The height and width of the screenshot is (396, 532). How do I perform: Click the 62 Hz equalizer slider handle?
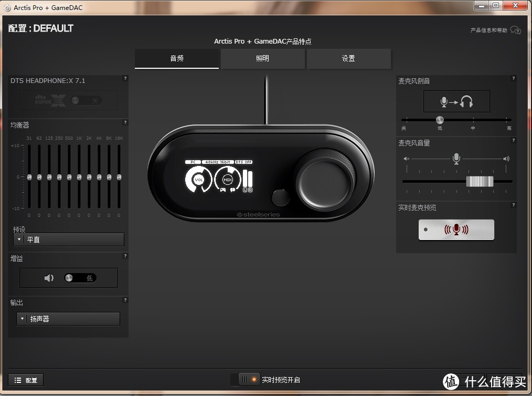[x=39, y=178]
